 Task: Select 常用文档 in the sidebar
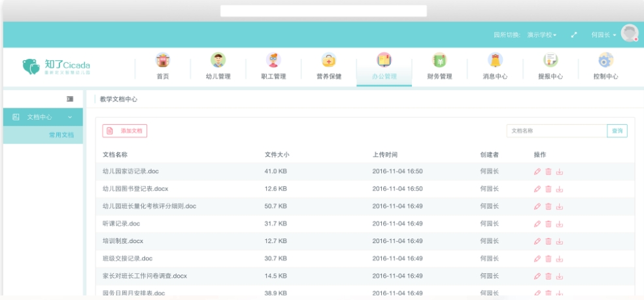pos(61,135)
